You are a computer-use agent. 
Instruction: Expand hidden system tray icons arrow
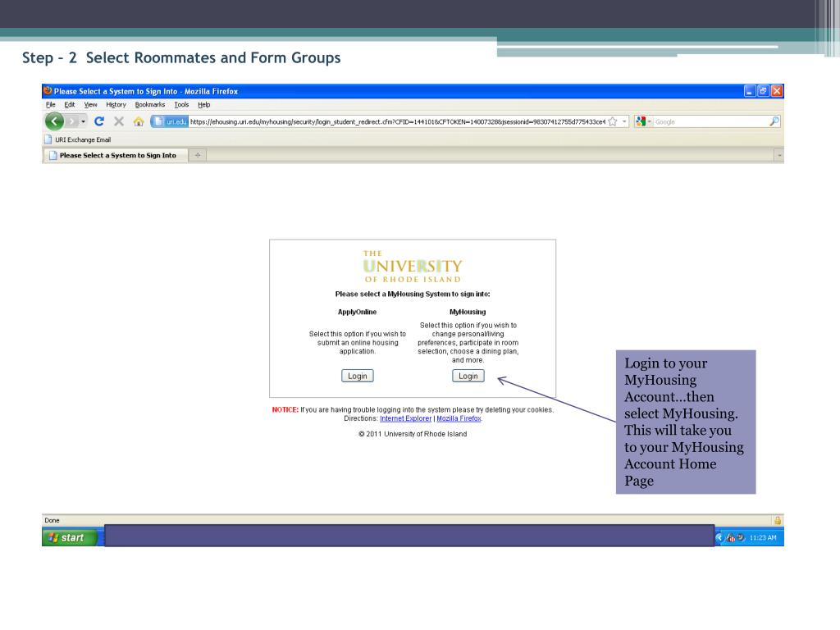(719, 538)
